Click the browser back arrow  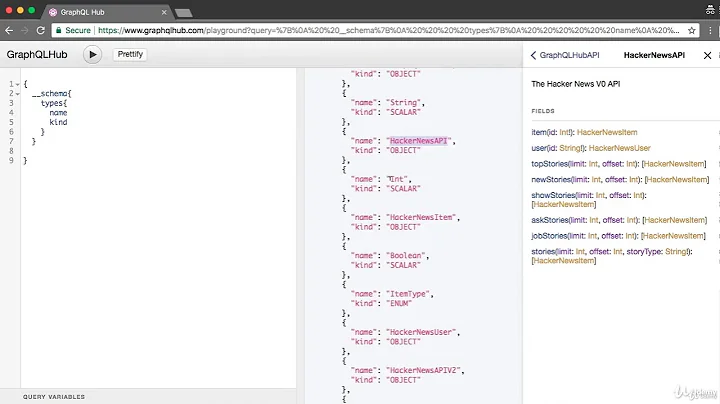9,30
